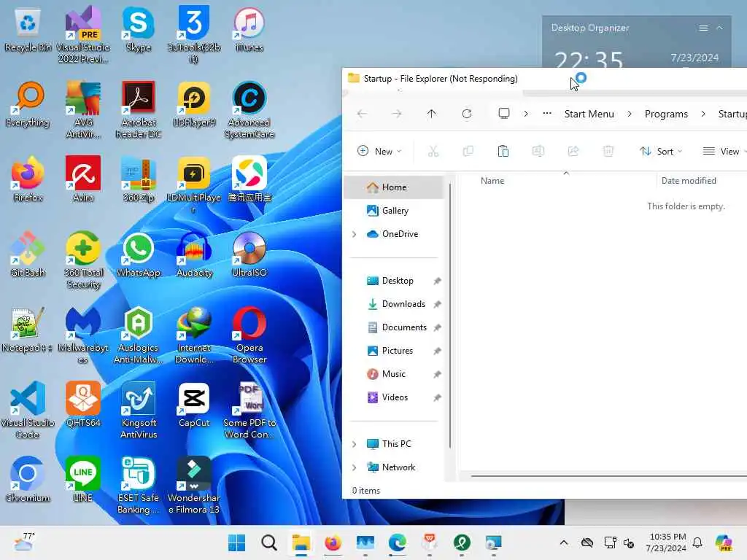This screenshot has width=747, height=560.
Task: Select the Notepad++ desktop icon
Action: click(28, 330)
